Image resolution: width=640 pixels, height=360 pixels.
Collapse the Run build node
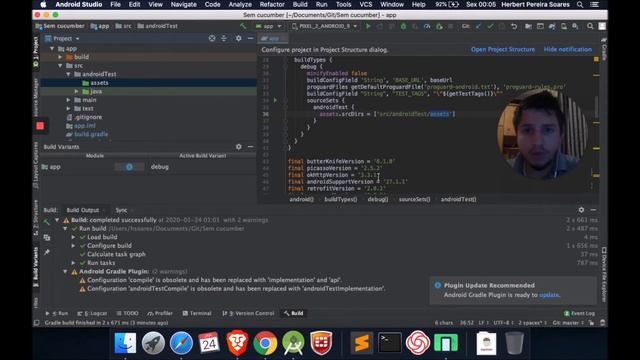65,229
